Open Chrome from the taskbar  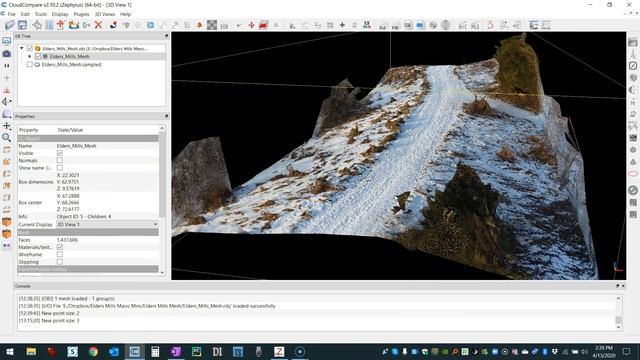click(93, 351)
